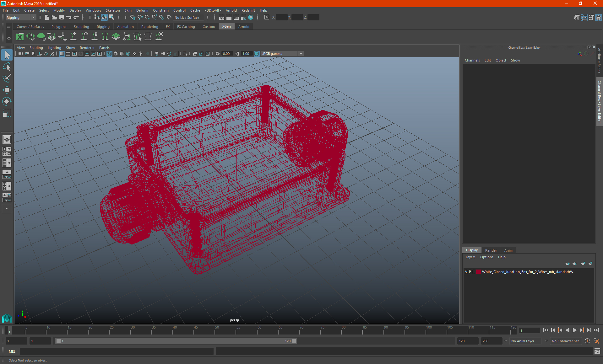Click the current frame input field

530,330
